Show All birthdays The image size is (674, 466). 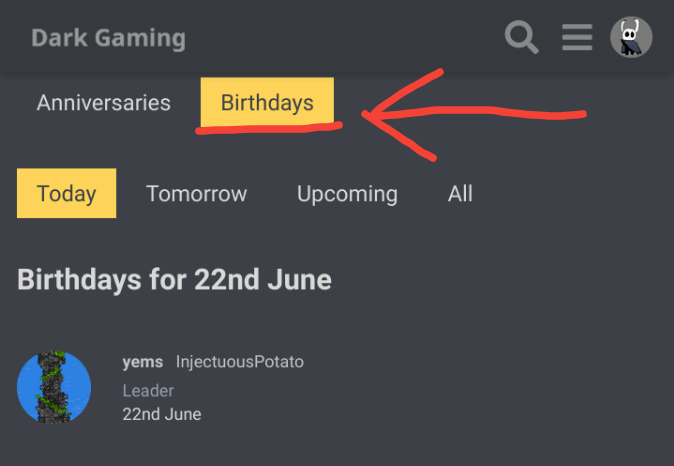pos(460,193)
